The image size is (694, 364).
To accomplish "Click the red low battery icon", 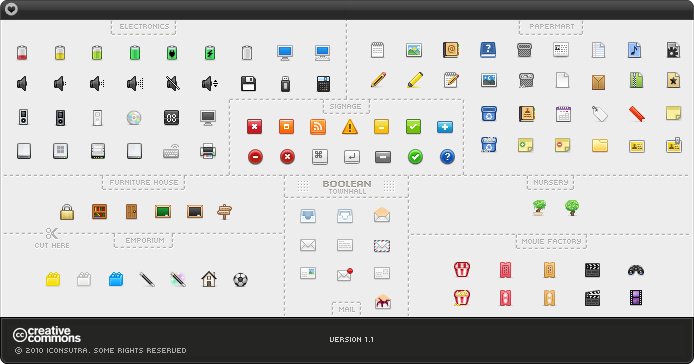I will (x=22, y=53).
